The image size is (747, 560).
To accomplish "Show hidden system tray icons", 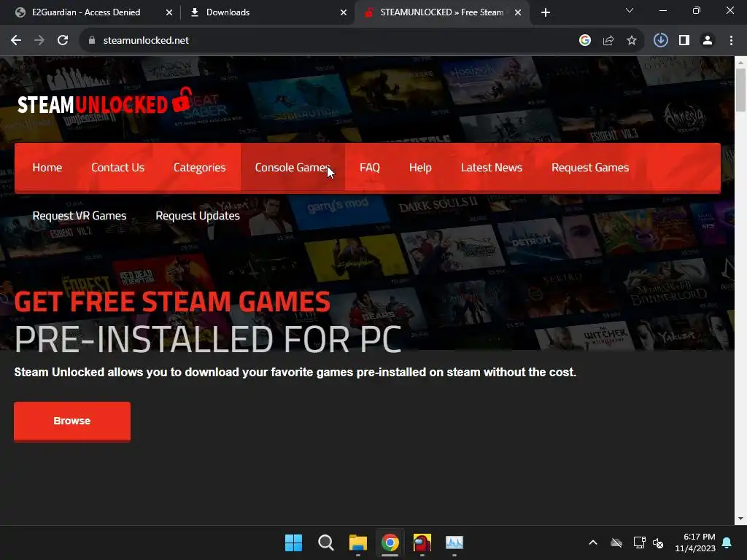I will tap(593, 542).
